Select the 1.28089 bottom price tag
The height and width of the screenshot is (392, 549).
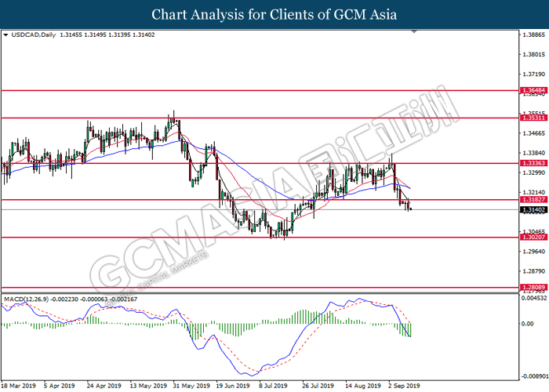[x=532, y=288]
